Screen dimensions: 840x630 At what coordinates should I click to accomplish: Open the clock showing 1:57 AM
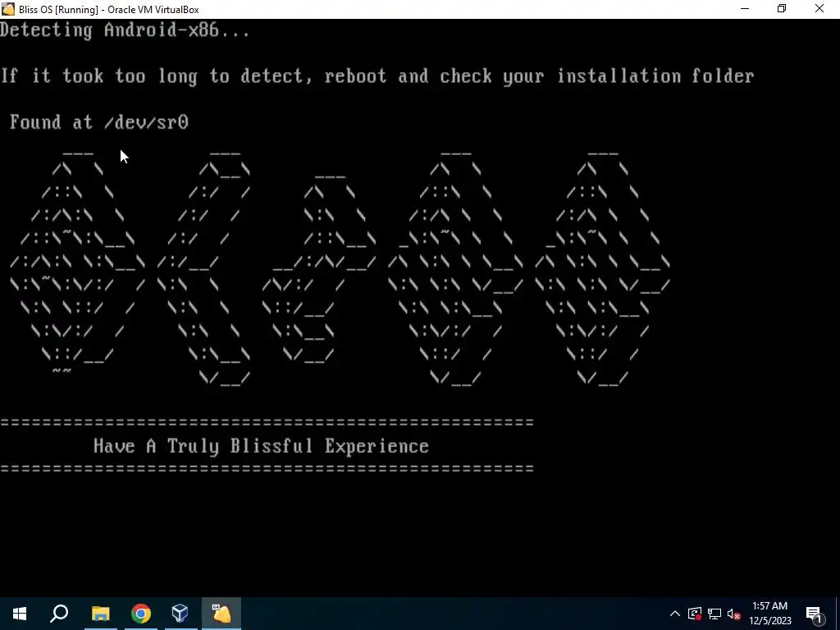coord(769,614)
